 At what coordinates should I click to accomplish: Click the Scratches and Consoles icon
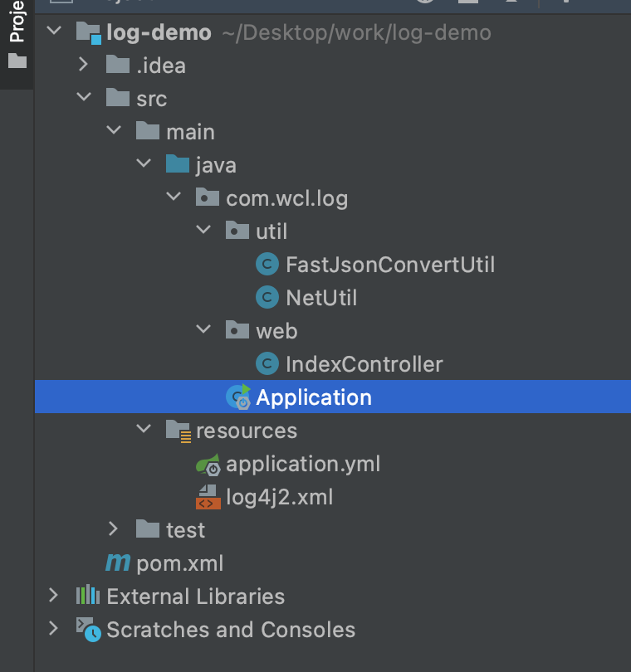click(86, 629)
